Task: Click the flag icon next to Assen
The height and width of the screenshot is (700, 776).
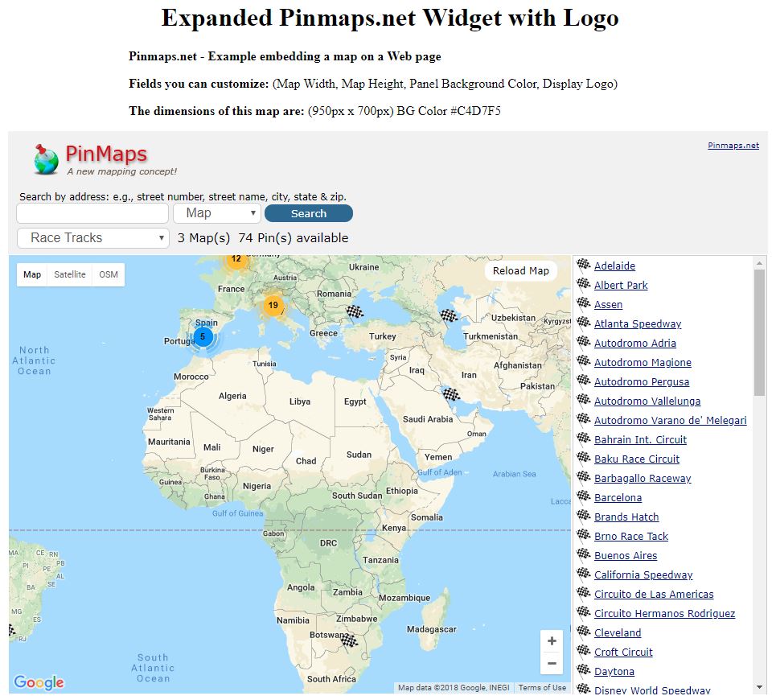Action: (x=584, y=303)
